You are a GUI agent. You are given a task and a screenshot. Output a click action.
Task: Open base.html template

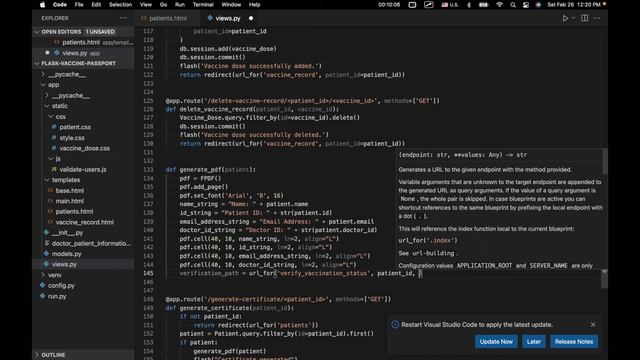pos(69,191)
